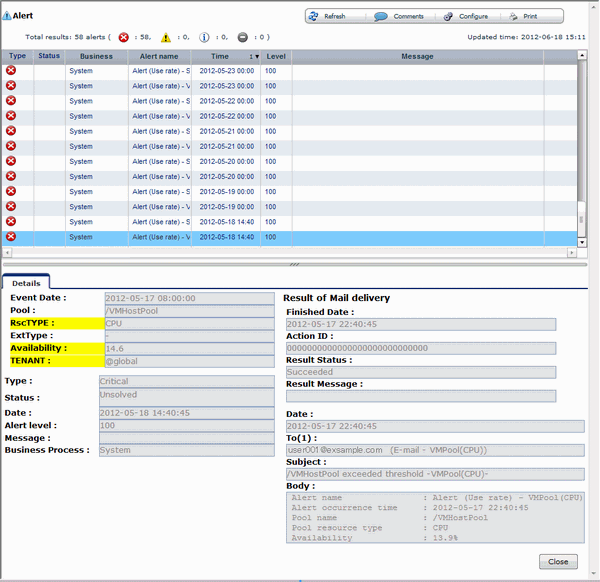600x582 pixels.
Task: Click the list vertical scrollbar thumb
Action: coord(582,219)
